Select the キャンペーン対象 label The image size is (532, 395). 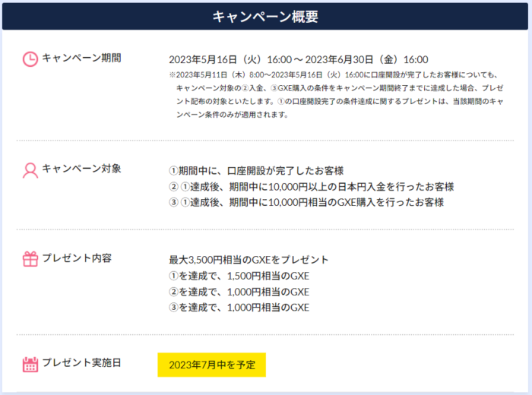click(x=81, y=169)
